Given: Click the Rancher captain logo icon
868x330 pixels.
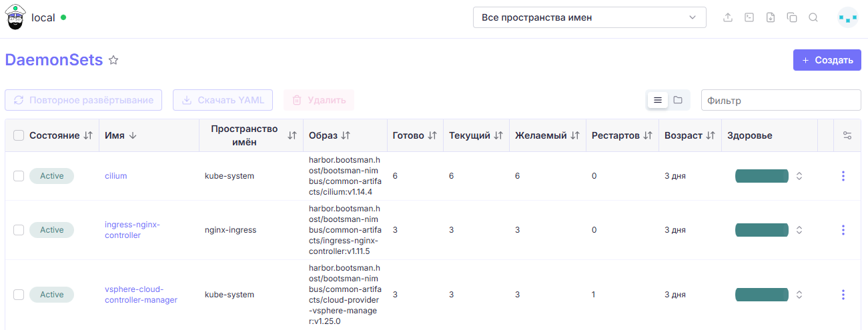Looking at the screenshot, I should coord(15,17).
